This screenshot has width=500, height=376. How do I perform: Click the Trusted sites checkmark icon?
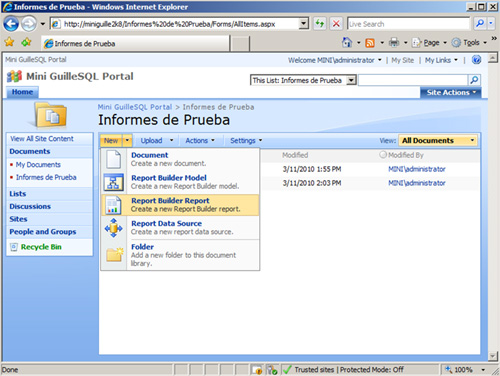(287, 369)
